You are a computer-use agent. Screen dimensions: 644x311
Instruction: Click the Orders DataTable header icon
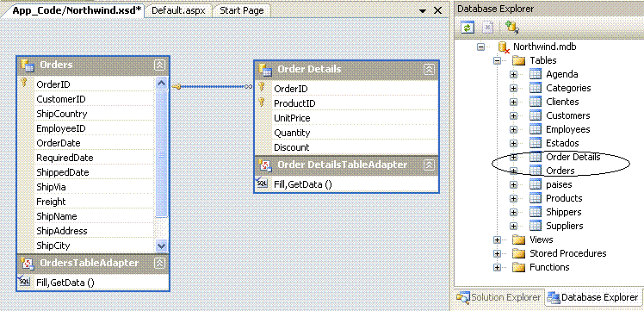click(27, 65)
